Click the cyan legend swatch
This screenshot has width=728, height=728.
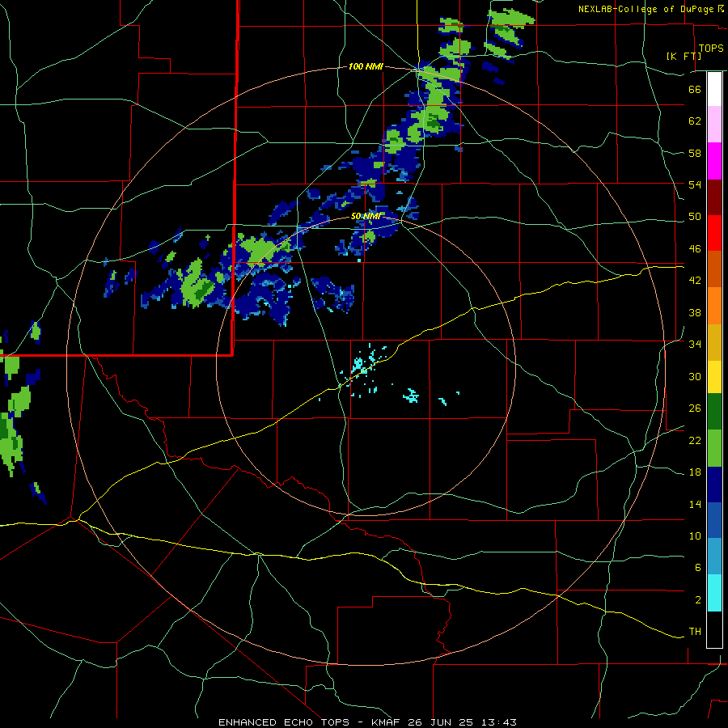tap(714, 593)
